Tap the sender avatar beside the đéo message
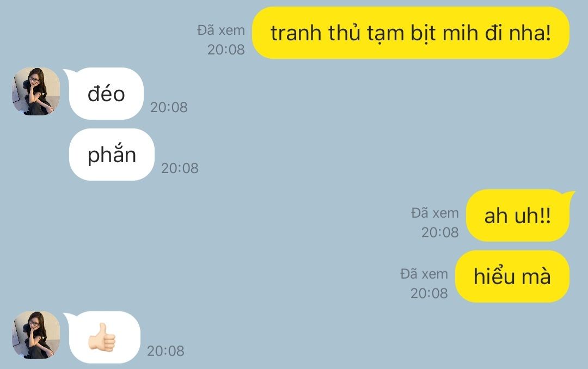The height and width of the screenshot is (369, 588). [36, 91]
